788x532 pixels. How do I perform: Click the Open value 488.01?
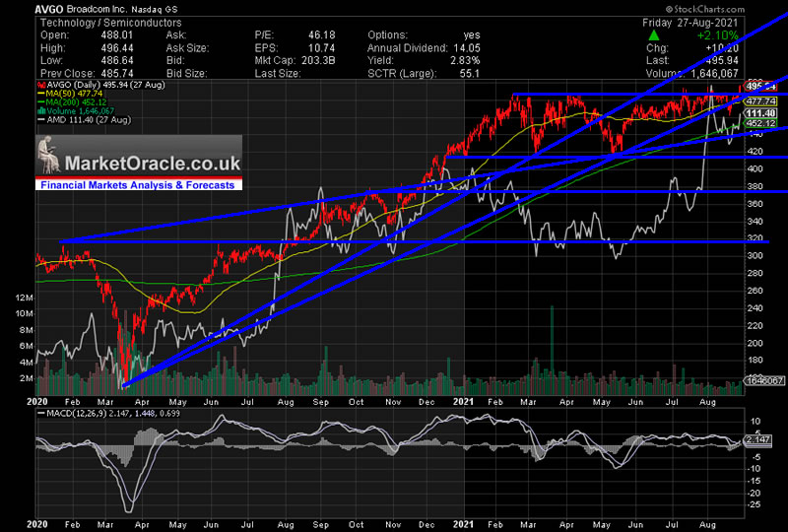click(116, 35)
